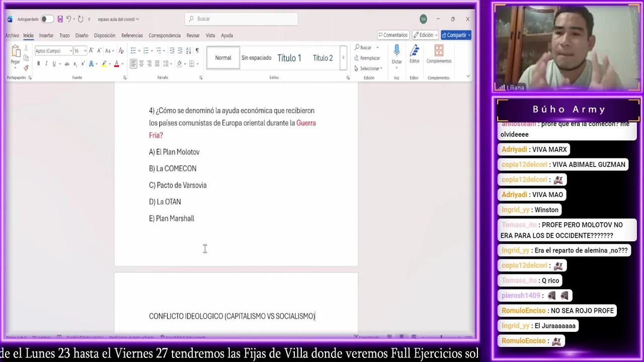Viewport: 644px width, 362px height.
Task: Apply the Título 2 style
Action: [323, 58]
